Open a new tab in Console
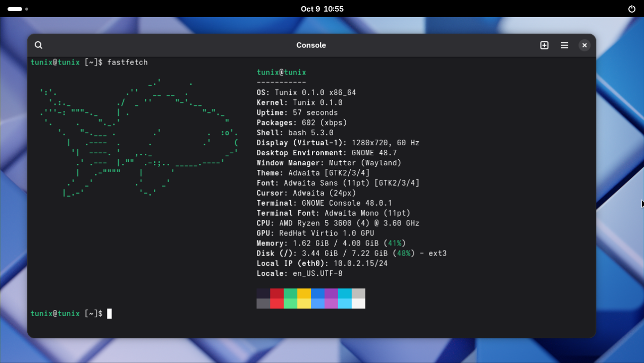The image size is (644, 363). [x=544, y=45]
